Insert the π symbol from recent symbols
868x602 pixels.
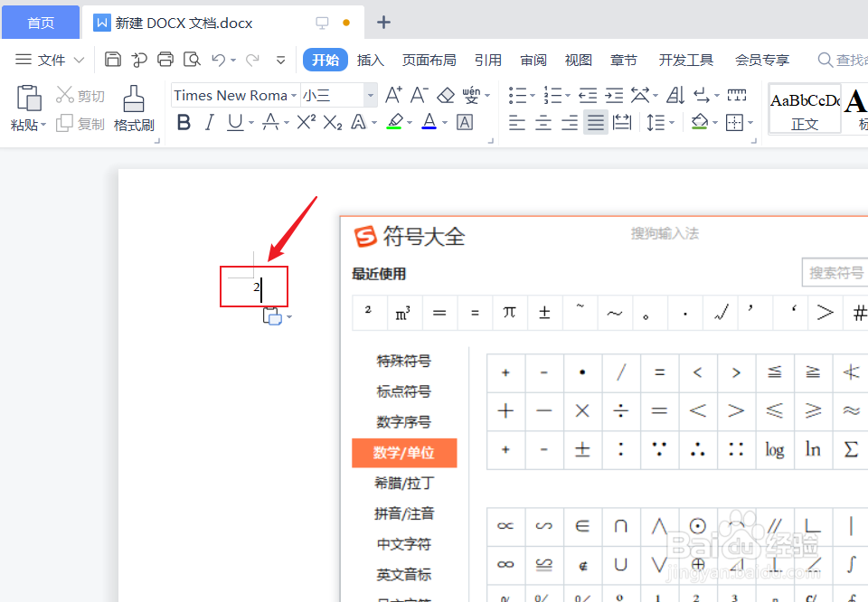[x=509, y=312]
